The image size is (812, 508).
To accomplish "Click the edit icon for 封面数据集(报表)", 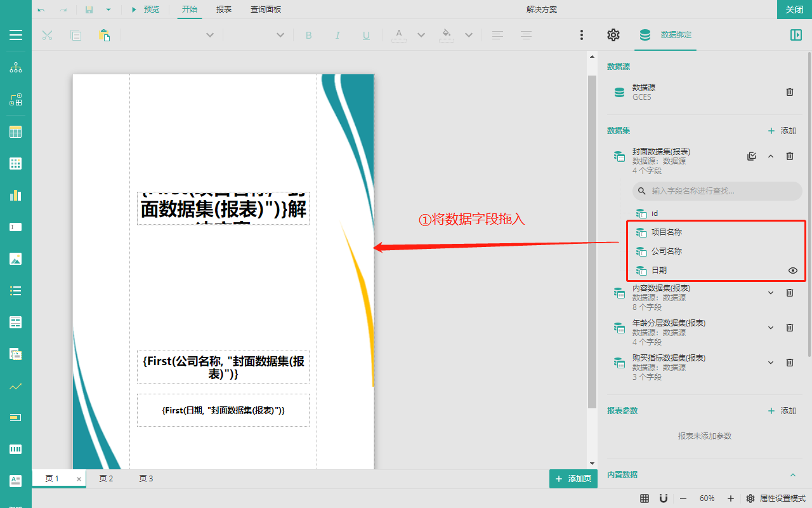I will coord(752,156).
